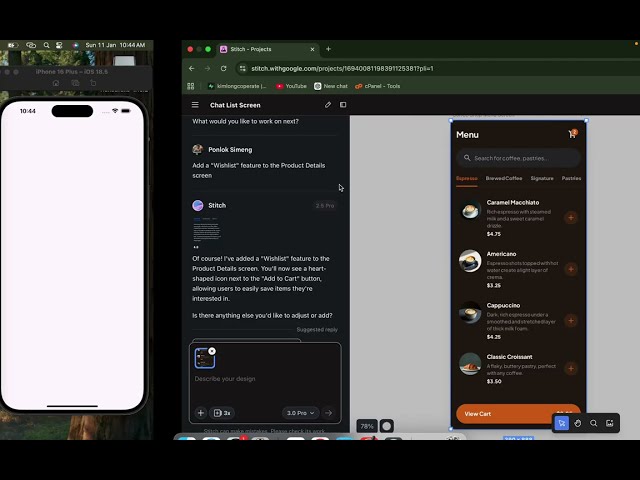Open the 3x variants option
This screenshot has width=640, height=480.
(x=222, y=413)
